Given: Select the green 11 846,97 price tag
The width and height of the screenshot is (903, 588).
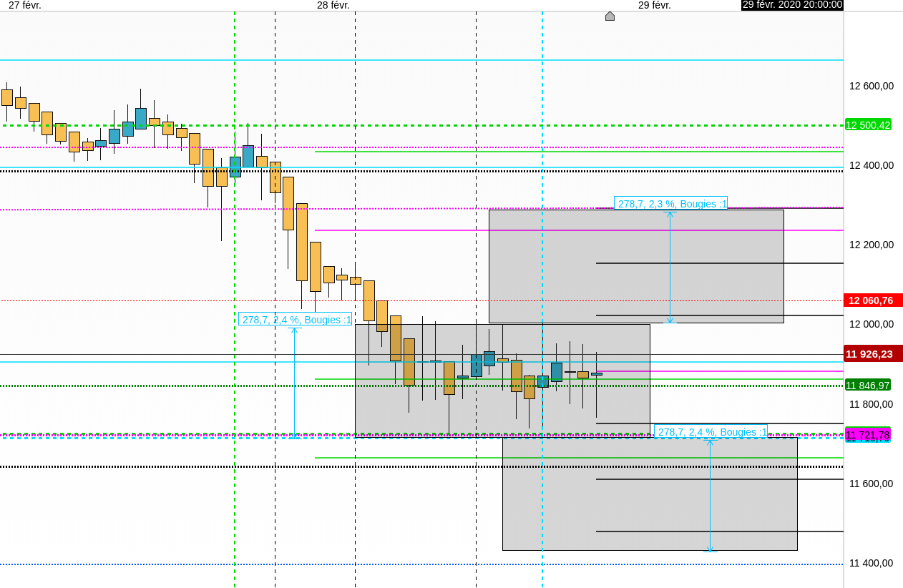Looking at the screenshot, I should pos(868,385).
